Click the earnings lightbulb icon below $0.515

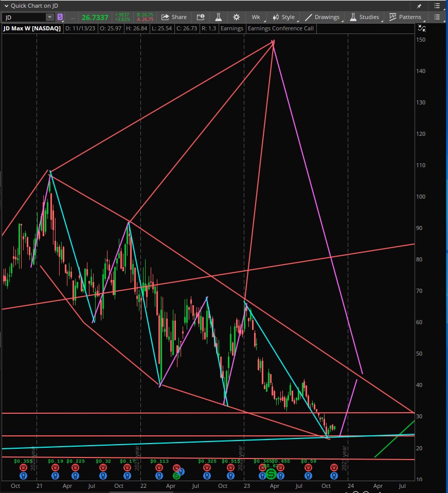[230, 476]
